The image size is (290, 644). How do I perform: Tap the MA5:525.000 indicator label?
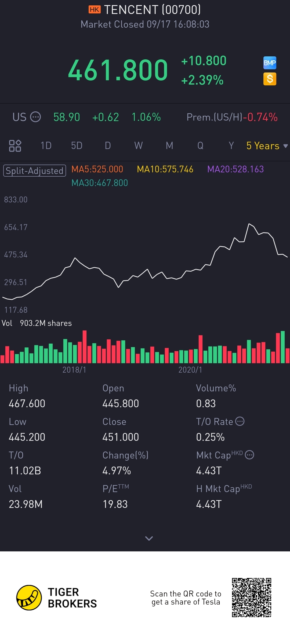pos(97,169)
